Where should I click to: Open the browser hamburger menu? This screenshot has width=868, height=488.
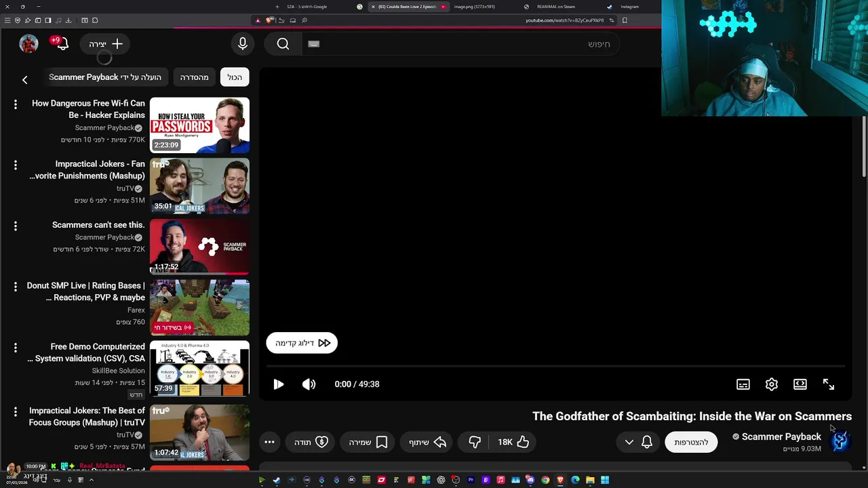pyautogui.click(x=7, y=20)
